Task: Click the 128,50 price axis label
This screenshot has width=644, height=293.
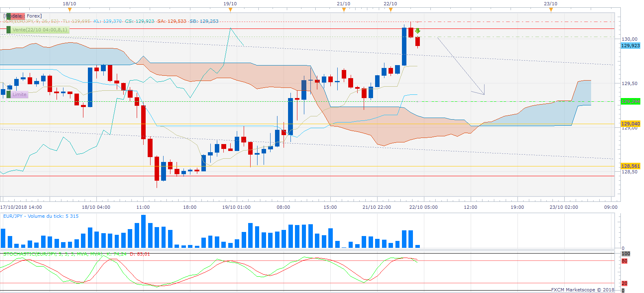Action: point(629,172)
